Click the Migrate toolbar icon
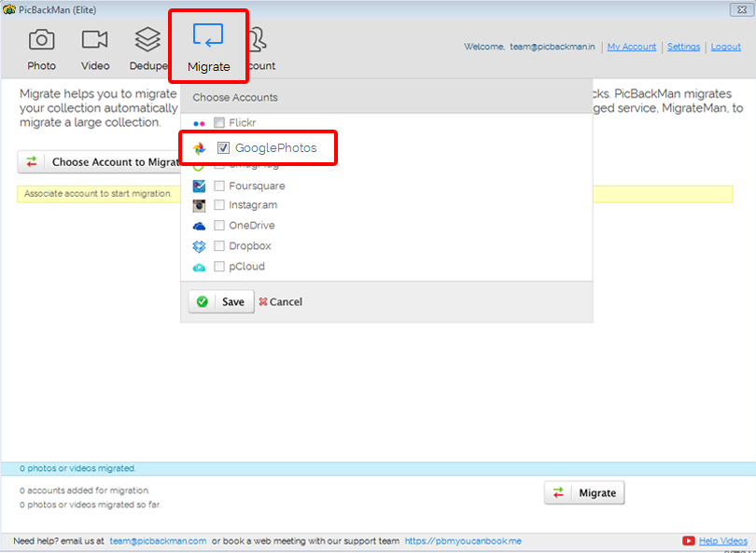756x553 pixels. coord(207,37)
